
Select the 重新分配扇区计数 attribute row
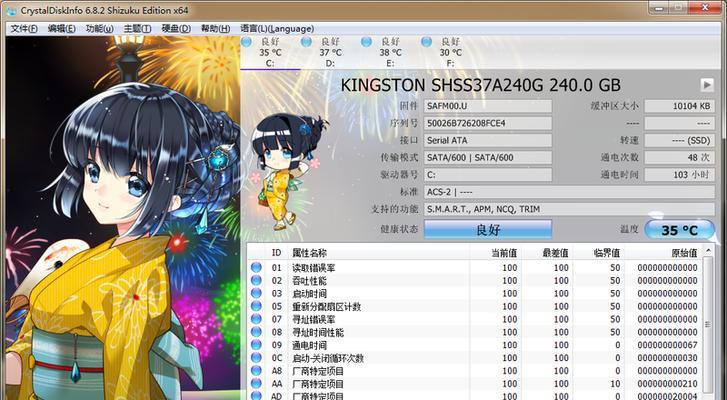pos(474,306)
